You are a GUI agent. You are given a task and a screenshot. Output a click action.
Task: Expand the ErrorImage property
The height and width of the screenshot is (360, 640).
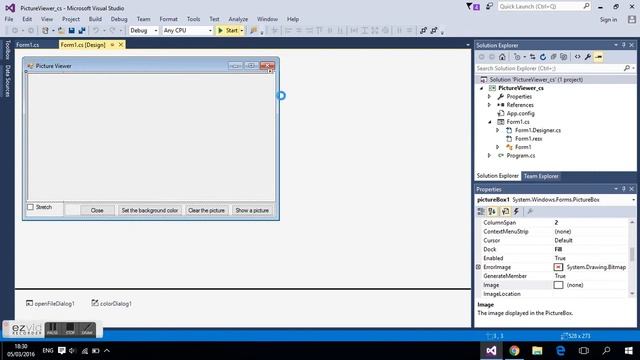tap(478, 267)
